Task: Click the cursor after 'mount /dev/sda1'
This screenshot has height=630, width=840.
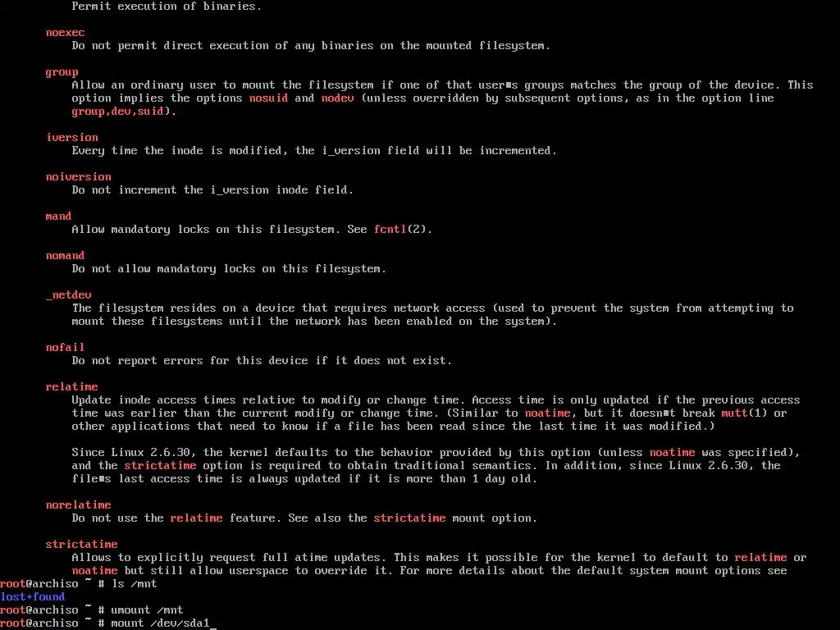Action: (x=213, y=623)
